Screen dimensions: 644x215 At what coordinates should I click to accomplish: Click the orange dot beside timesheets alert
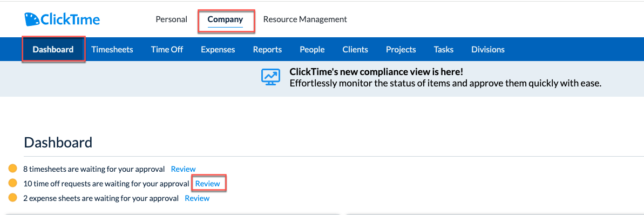tap(13, 169)
